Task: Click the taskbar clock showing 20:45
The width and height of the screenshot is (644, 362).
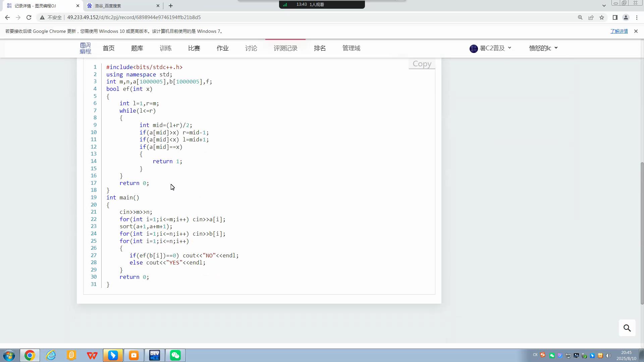Action: click(626, 355)
